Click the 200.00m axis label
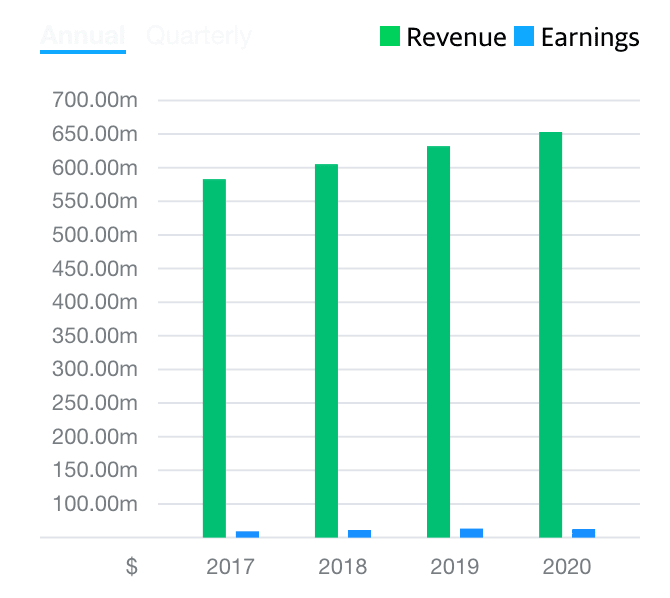 click(95, 437)
